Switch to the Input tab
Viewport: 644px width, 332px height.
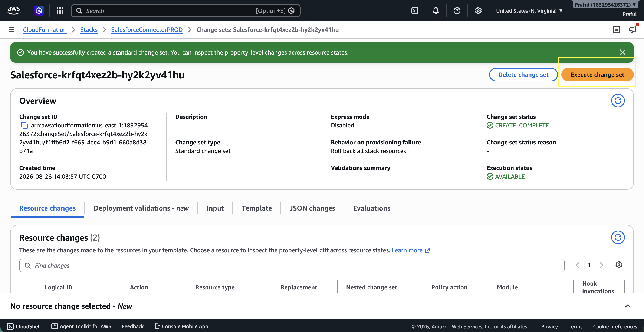215,208
